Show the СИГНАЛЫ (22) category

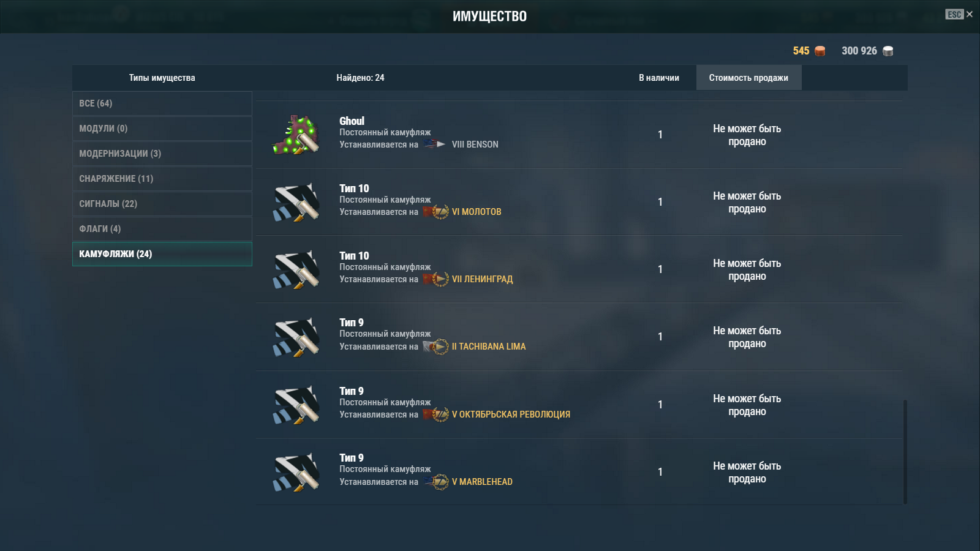pos(162,204)
